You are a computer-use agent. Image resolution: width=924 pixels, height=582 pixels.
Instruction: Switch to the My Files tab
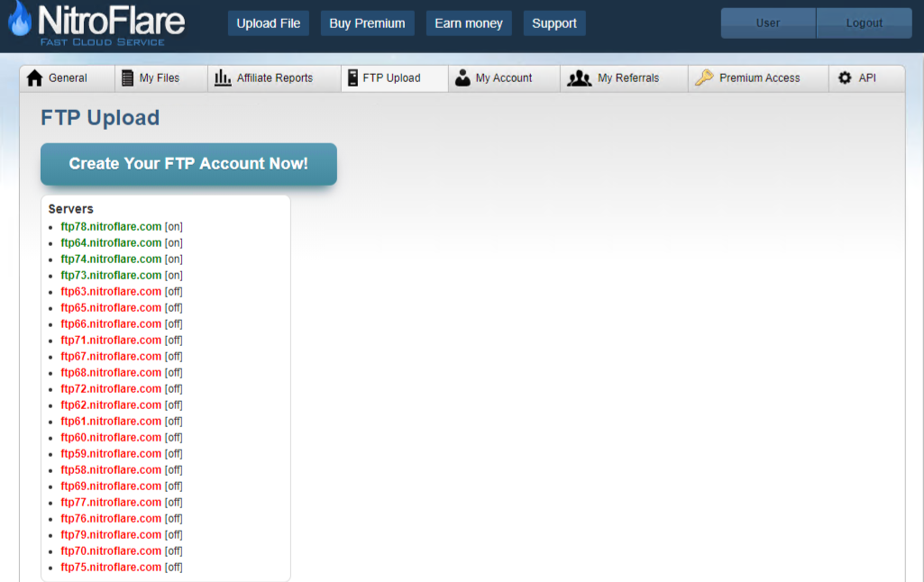click(x=159, y=78)
